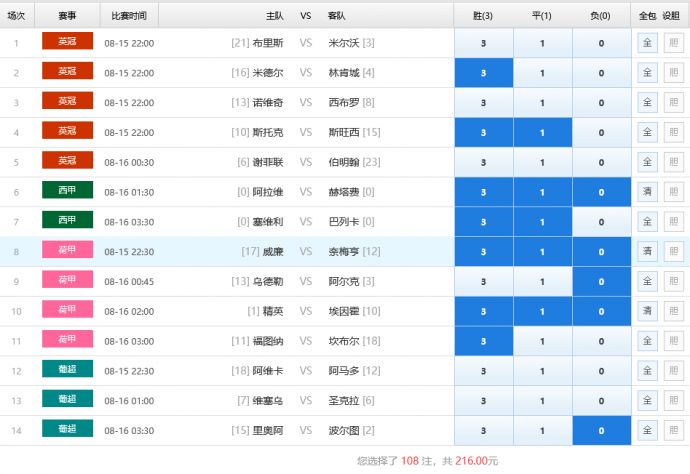Click the 葡超 tag on match 14
690x474 pixels.
pos(67,429)
